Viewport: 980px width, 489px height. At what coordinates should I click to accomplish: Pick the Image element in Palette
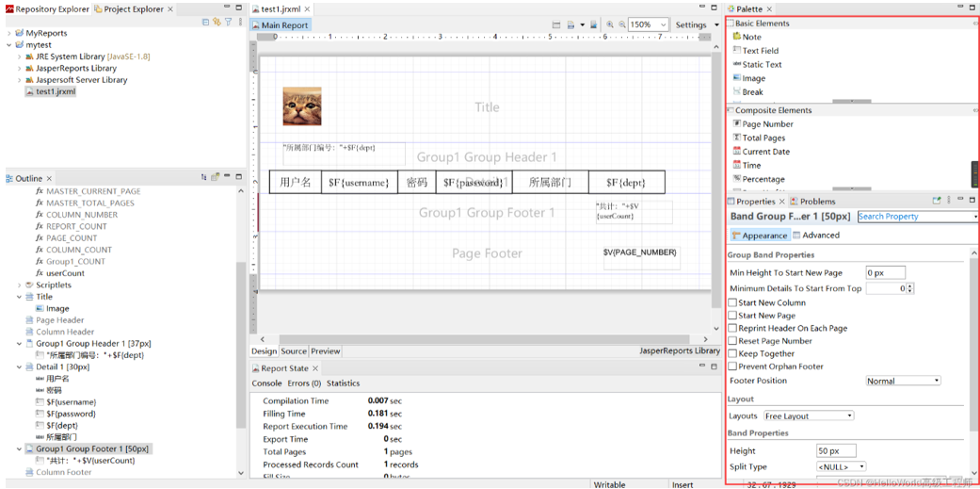point(753,79)
